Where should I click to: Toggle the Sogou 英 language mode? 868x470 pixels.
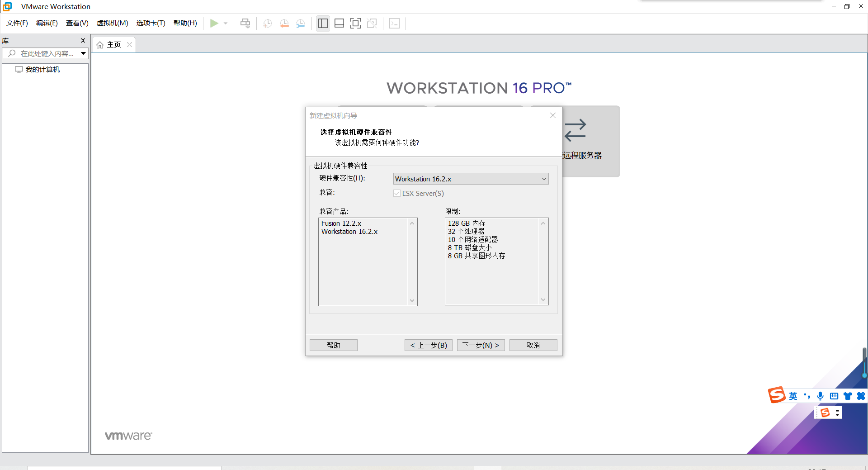click(x=793, y=396)
